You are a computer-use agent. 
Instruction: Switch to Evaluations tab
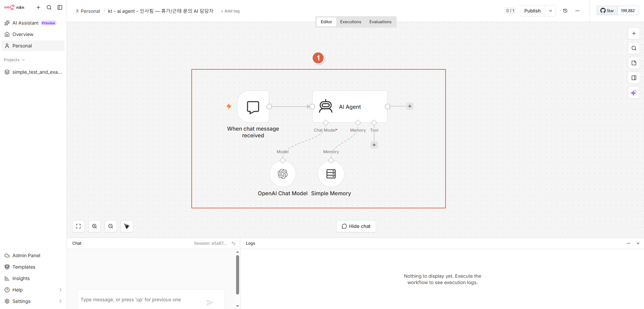pyautogui.click(x=380, y=22)
